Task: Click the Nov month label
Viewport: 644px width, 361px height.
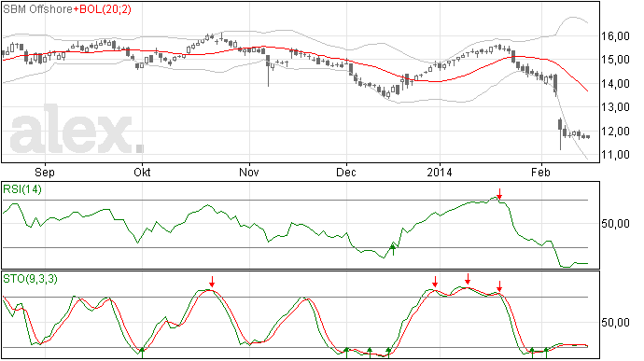Action: (x=249, y=172)
